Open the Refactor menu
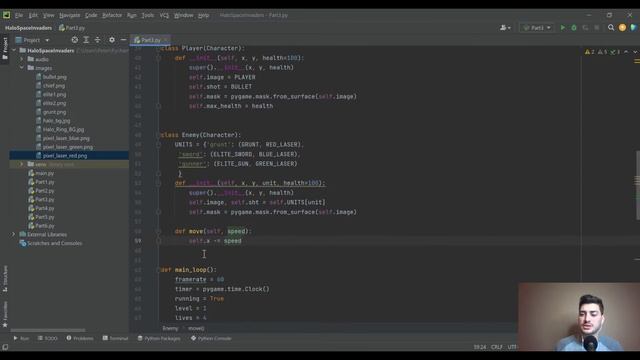Image resolution: width=640 pixels, height=360 pixels. coord(112,15)
